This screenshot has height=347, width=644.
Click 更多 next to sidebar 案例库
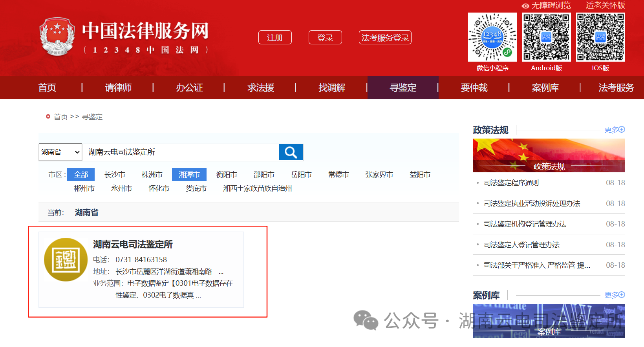click(x=615, y=295)
